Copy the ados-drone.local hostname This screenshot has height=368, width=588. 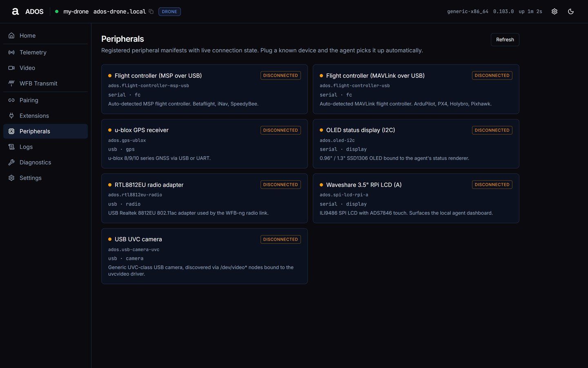point(151,11)
